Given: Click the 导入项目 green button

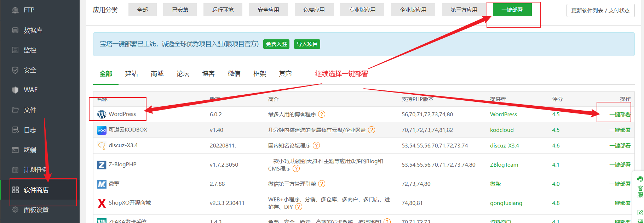Looking at the screenshot, I should point(307,44).
